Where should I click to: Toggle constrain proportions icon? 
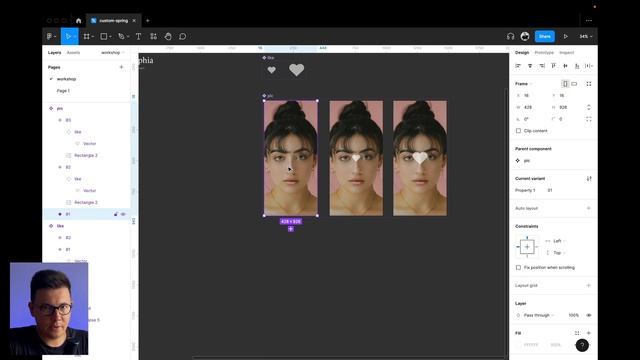pos(589,107)
